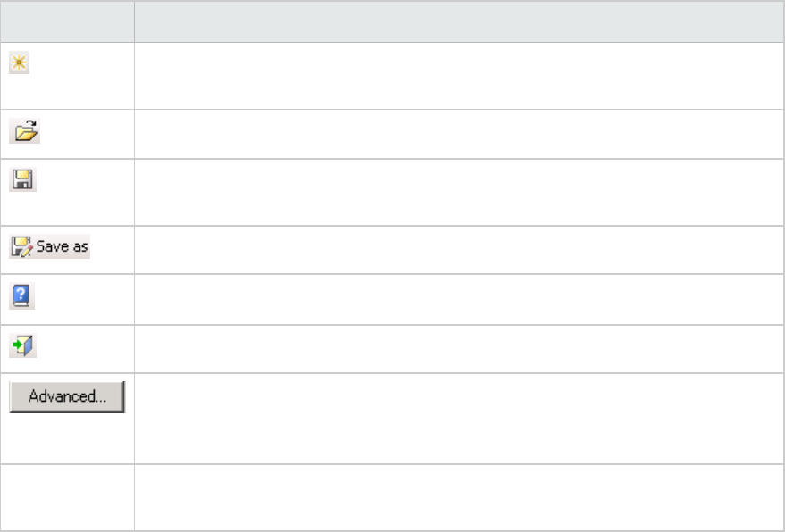The height and width of the screenshot is (532, 785).
Task: Click the blank cell right of the New icon
Action: click(x=459, y=76)
